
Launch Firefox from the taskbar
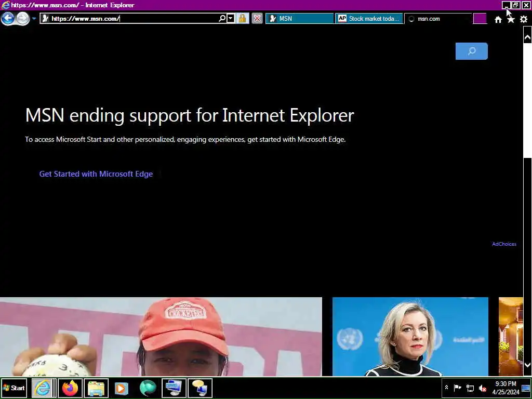click(x=70, y=388)
